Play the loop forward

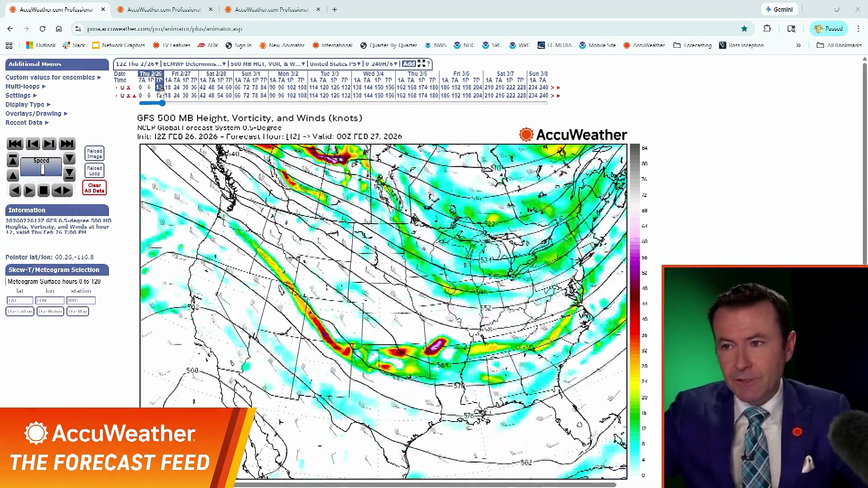pos(29,190)
